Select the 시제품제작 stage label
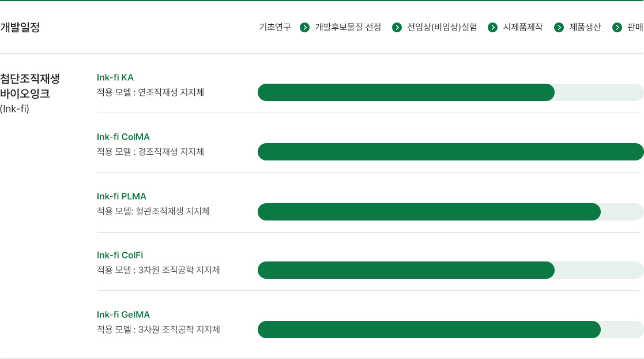Image resolution: width=644 pixels, height=359 pixels. click(523, 27)
